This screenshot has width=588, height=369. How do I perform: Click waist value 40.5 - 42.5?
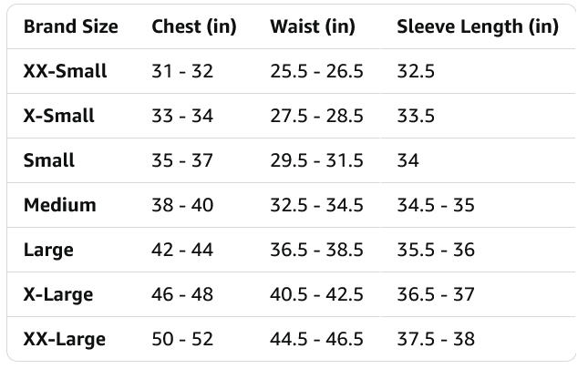tap(316, 294)
